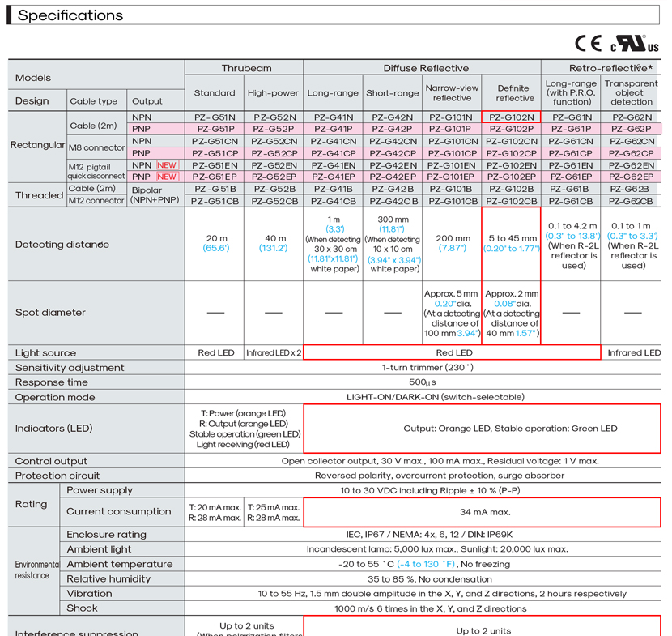This screenshot has height=636, width=672.
Task: Select the High-power column header
Action: coord(273,93)
